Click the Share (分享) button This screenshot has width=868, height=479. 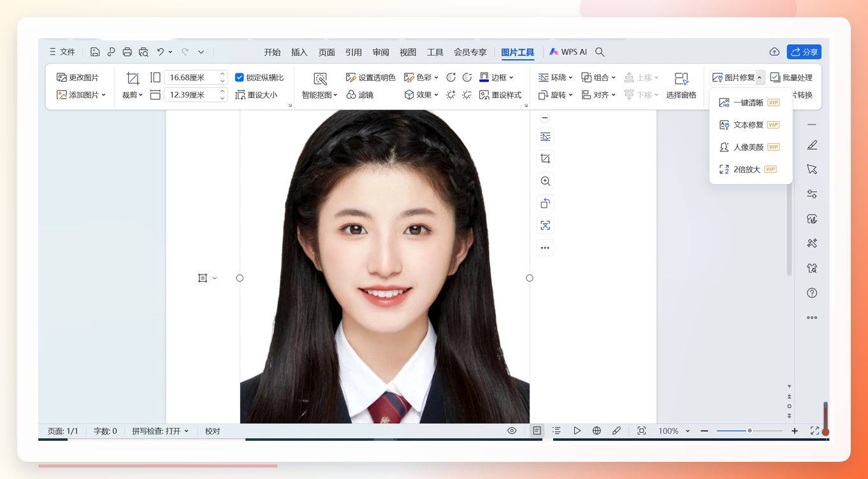click(804, 52)
